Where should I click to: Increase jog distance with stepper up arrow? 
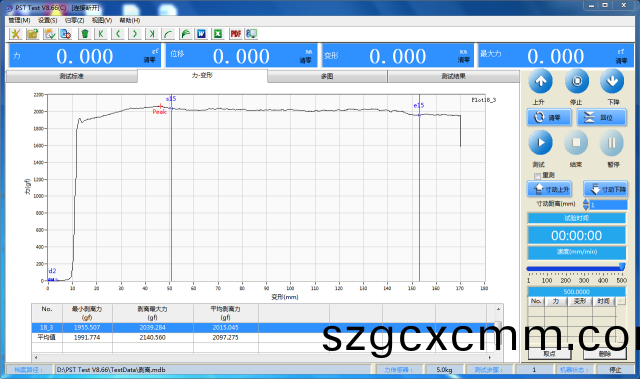pyautogui.click(x=586, y=202)
